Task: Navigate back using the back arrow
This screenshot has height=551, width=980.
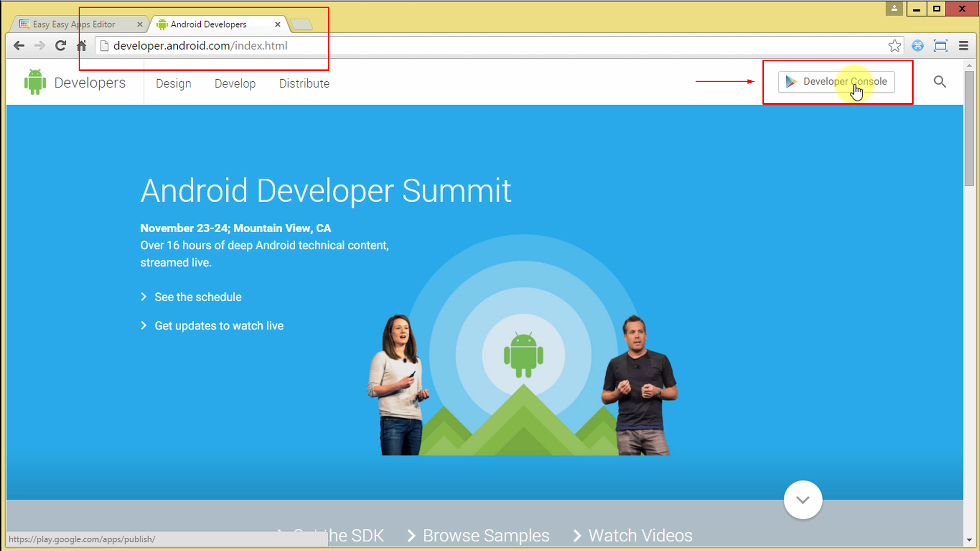Action: [19, 45]
